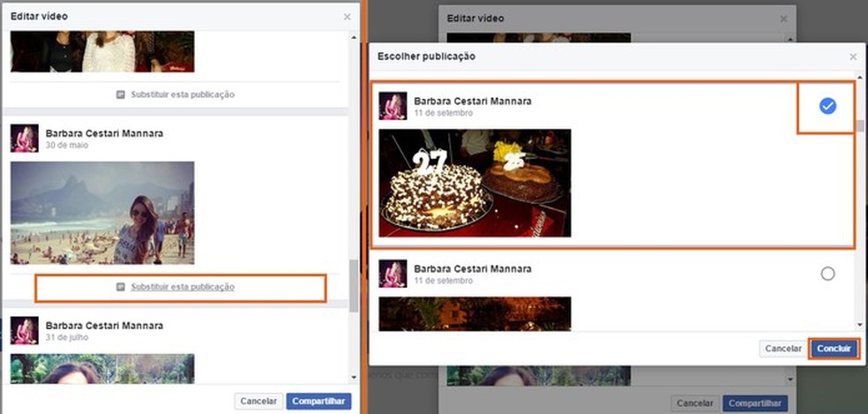
Task: Click Cancelar in dimmed background Editar vídeo window
Action: 695,403
